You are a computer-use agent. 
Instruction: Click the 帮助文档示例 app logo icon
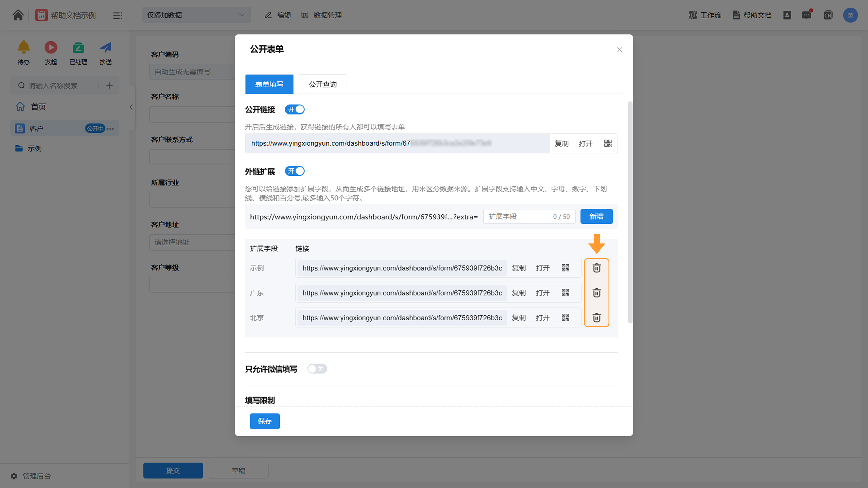(x=41, y=15)
